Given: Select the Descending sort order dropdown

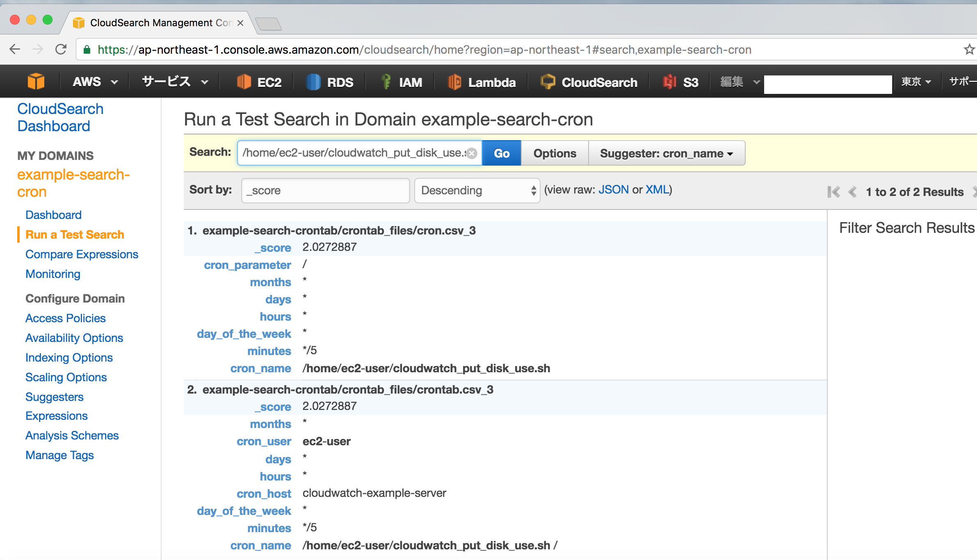Looking at the screenshot, I should point(477,191).
